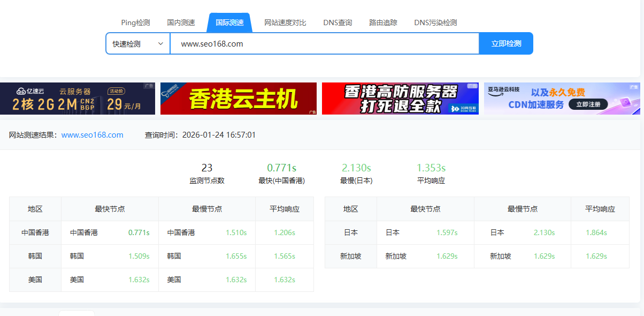This screenshot has width=644, height=316.
Task: Open the 香港高防服务器 ad banner
Action: click(x=400, y=99)
